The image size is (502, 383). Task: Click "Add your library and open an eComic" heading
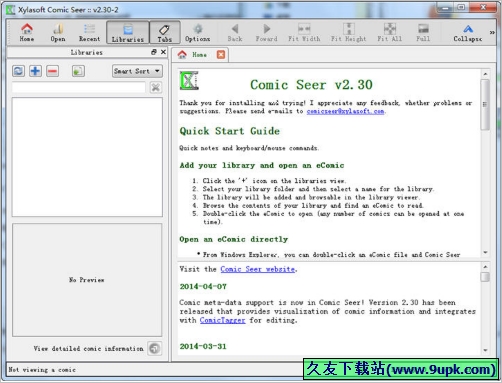click(262, 165)
